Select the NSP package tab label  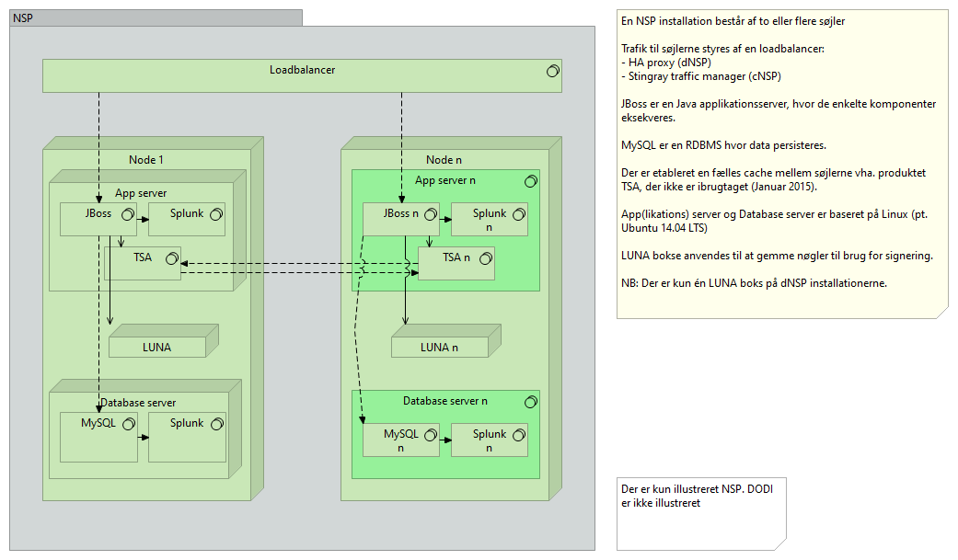coord(21,17)
